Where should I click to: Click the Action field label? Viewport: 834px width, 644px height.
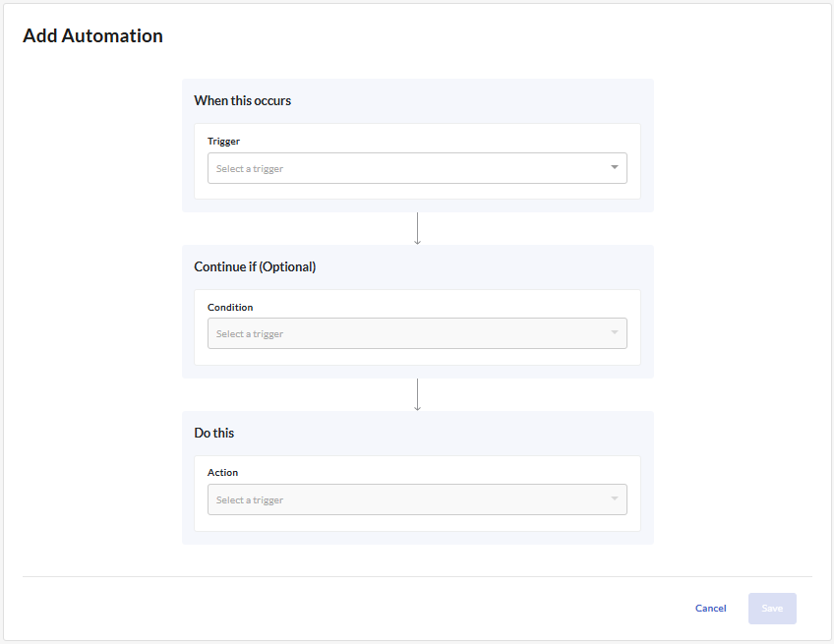(x=222, y=472)
